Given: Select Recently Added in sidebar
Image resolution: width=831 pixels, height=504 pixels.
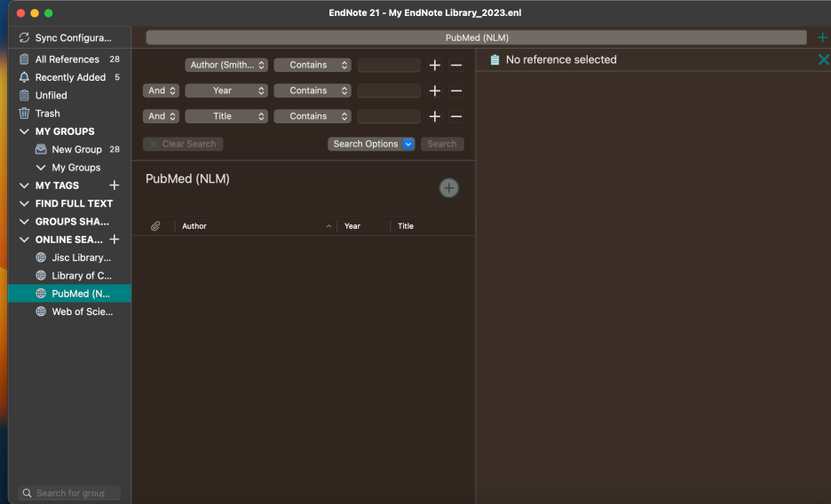Looking at the screenshot, I should click(x=69, y=77).
